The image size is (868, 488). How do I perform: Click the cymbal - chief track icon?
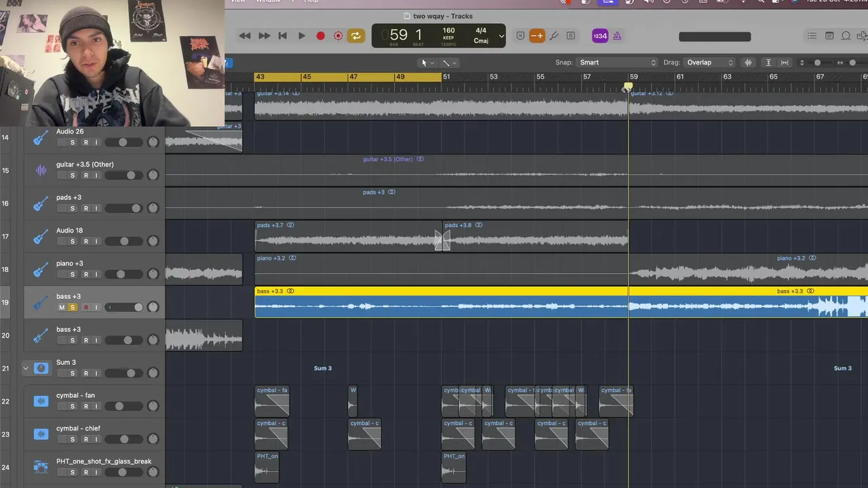(x=41, y=434)
